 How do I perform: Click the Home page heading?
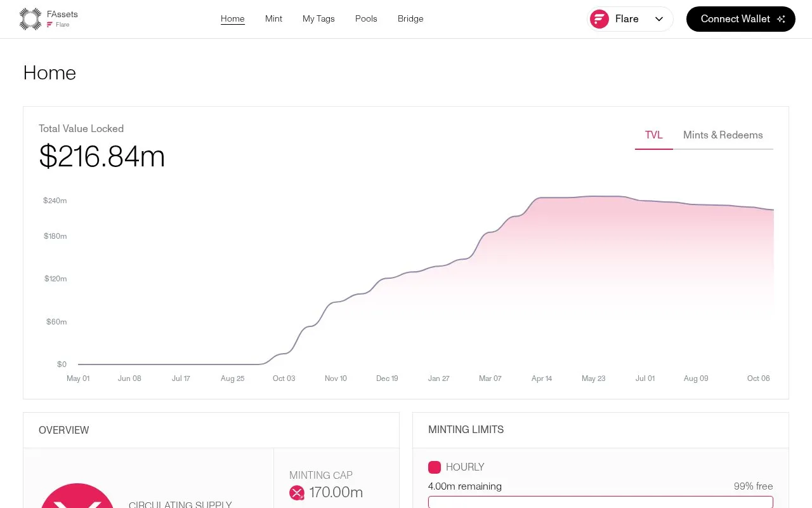(x=49, y=73)
